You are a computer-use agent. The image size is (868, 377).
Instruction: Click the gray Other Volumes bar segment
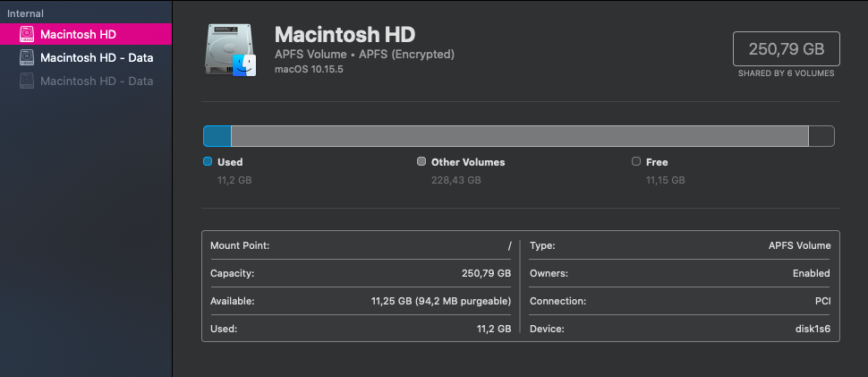coord(519,136)
